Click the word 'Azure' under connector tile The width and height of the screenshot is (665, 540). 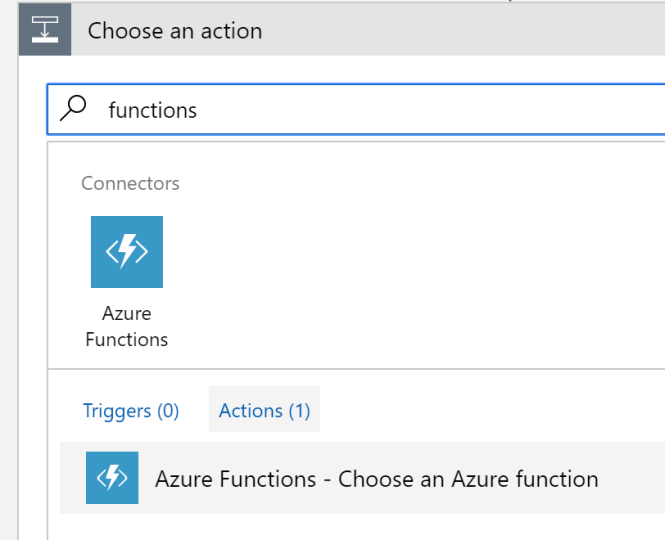click(x=126, y=313)
